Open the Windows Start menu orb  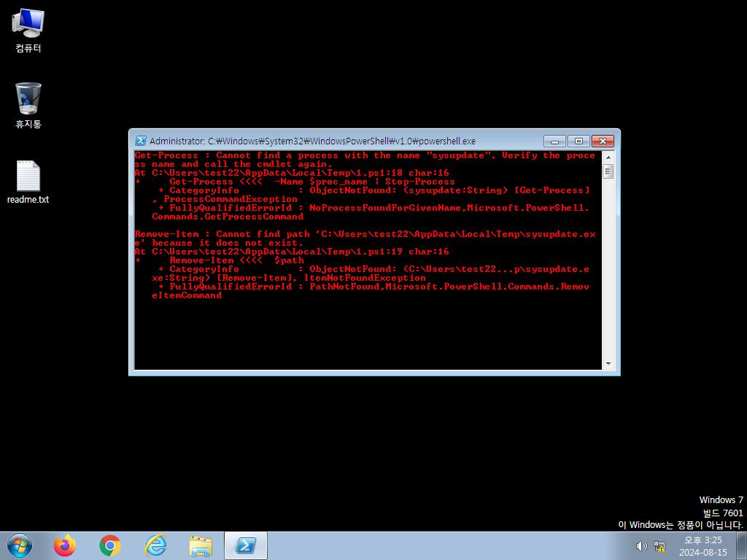click(x=20, y=545)
